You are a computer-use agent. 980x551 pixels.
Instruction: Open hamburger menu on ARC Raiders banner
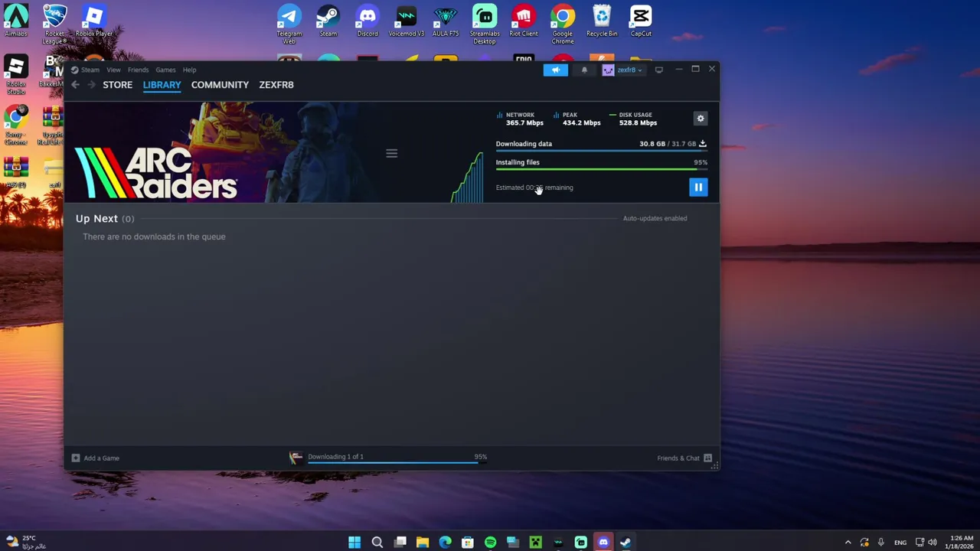391,154
